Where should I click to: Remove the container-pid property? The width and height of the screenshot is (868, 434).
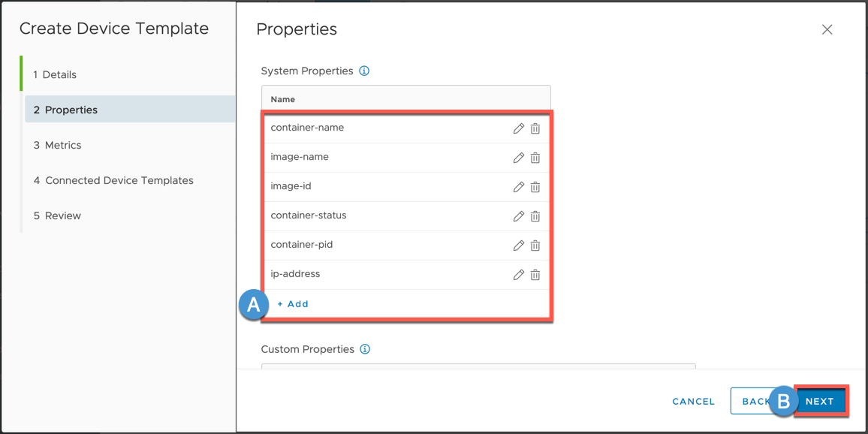tap(535, 246)
